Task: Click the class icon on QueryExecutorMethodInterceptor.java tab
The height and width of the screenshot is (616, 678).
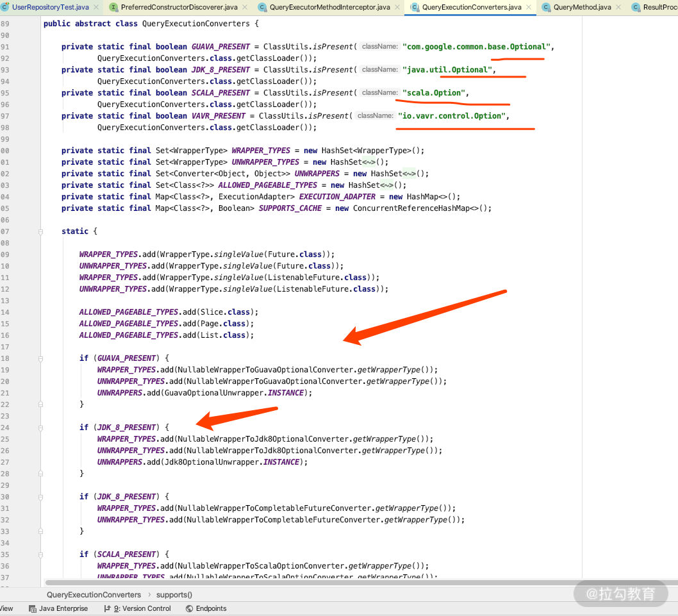Action: pos(262,7)
